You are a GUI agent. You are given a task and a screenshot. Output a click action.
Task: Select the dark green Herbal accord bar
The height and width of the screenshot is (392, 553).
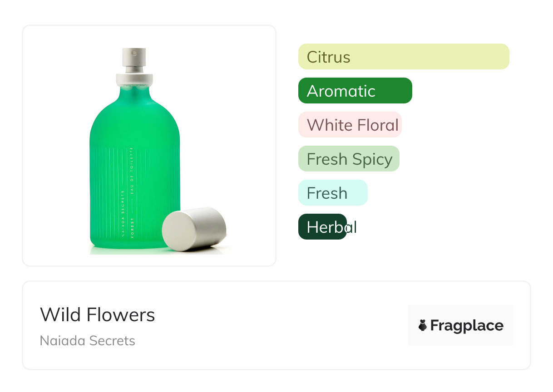(x=322, y=227)
